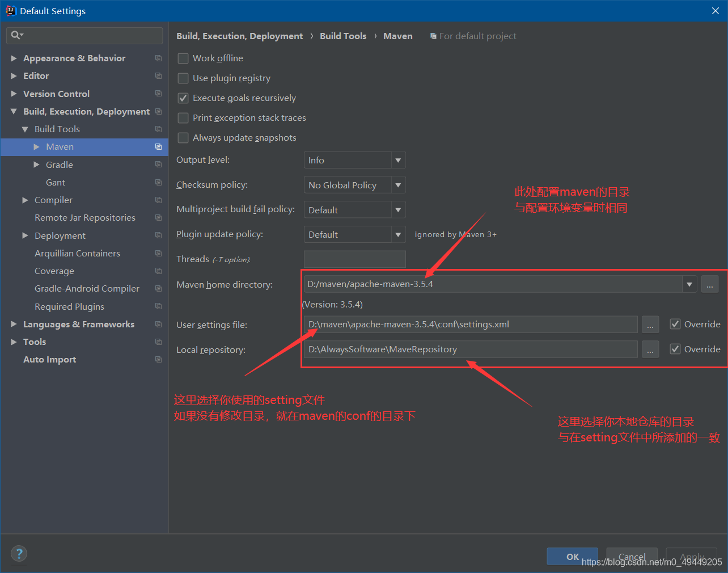The height and width of the screenshot is (573, 728).
Task: Select Arquillian Containers item
Action: [x=77, y=254]
